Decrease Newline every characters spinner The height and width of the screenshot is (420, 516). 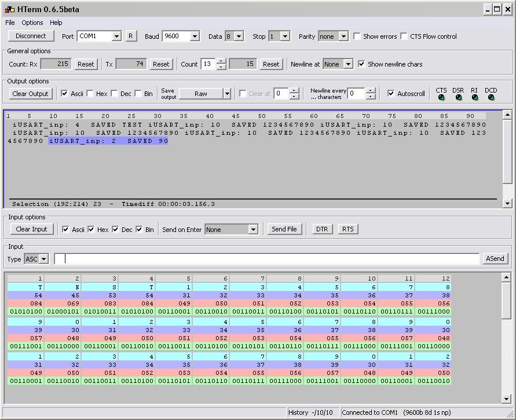[x=371, y=96]
